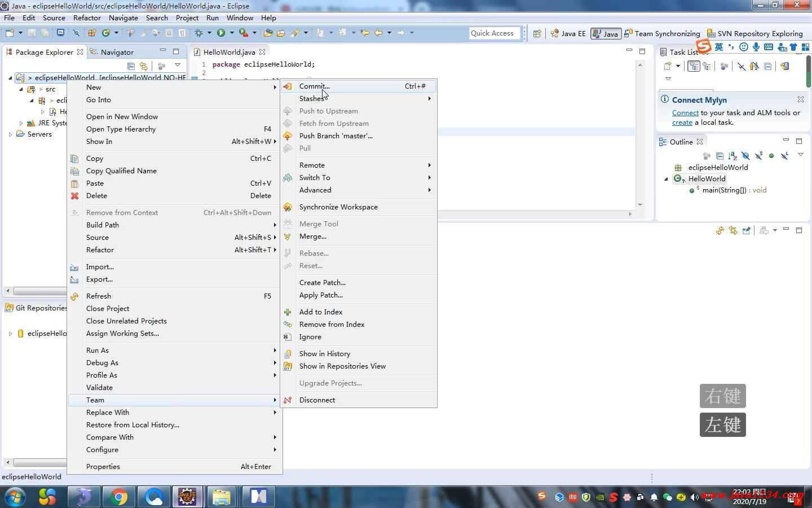Click the editor vertical scrollbar down arrow
The image size is (812, 508).
[x=640, y=205]
